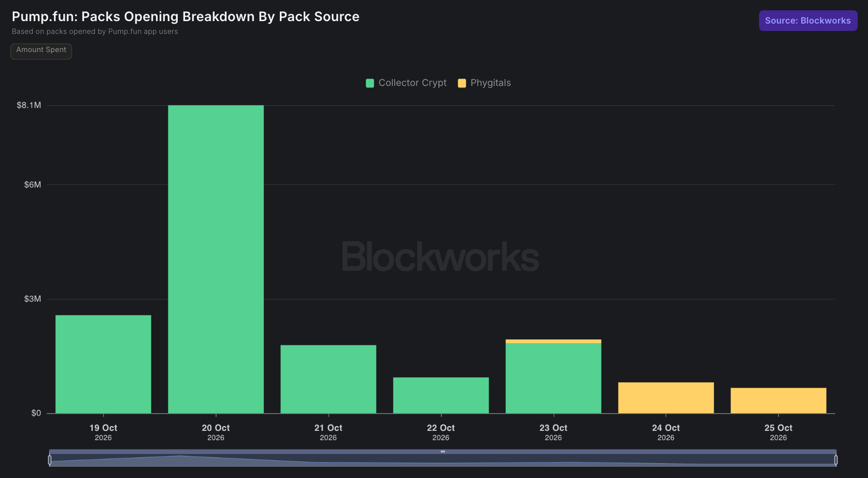The image size is (868, 478).
Task: Click the range slider center grip
Action: [x=442, y=451]
